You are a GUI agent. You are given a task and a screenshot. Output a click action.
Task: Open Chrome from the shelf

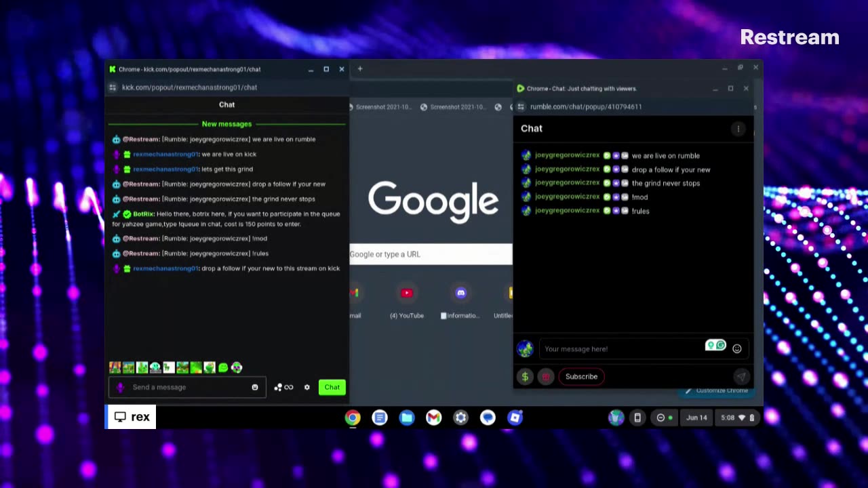click(353, 418)
